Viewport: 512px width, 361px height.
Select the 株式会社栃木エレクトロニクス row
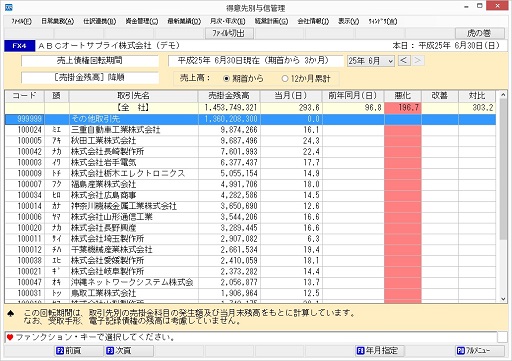tap(250, 173)
